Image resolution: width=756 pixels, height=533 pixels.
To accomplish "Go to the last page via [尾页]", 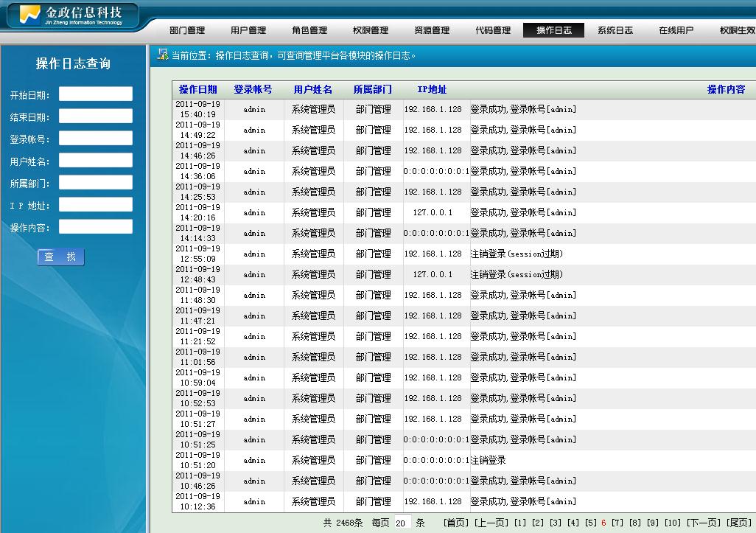I will click(x=739, y=523).
